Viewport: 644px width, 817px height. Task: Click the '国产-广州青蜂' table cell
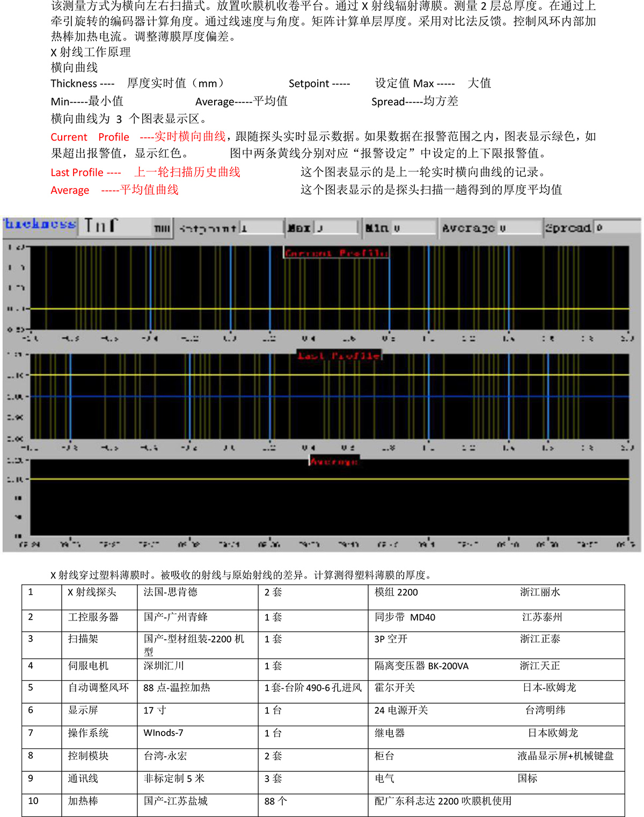coord(175,617)
